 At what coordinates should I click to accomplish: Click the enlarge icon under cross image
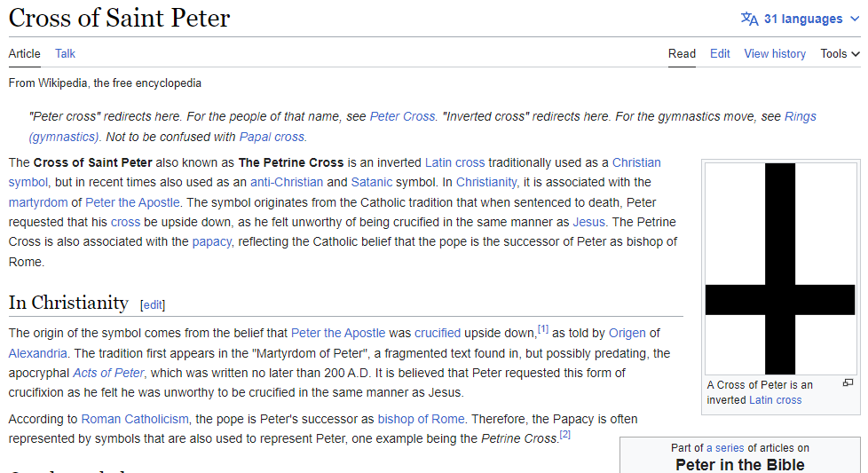848,383
